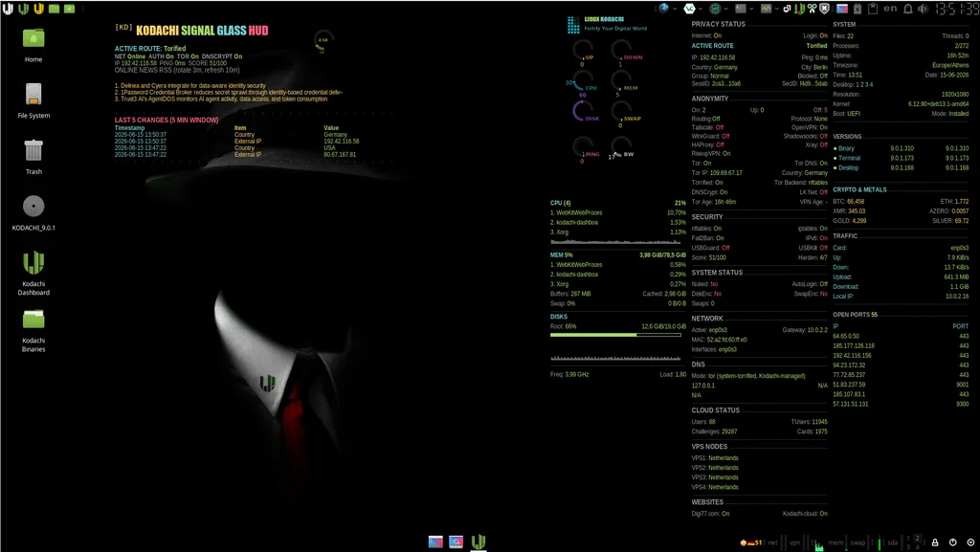Click the rightmost round icon in the bottom panel

(x=970, y=542)
